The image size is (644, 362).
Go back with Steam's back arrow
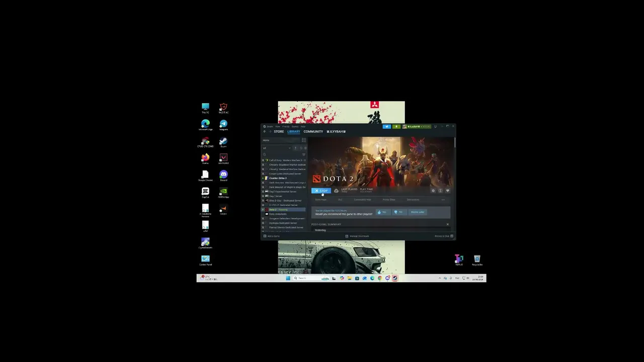coord(265,132)
